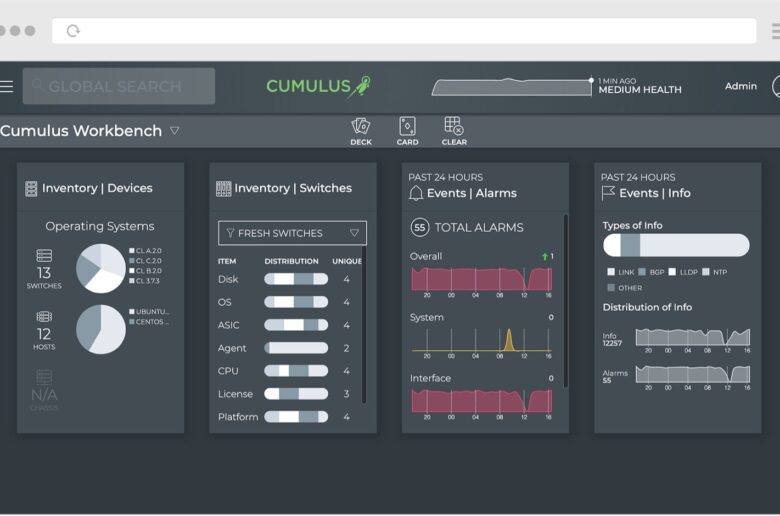Click the switches operating systems pie chart
780x516 pixels.
coord(101,268)
